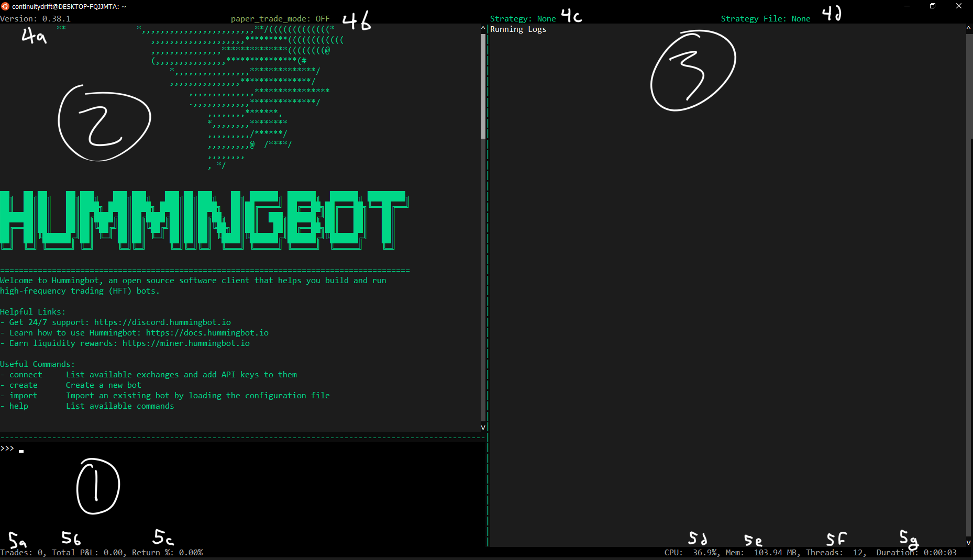Click the 'create' command entry

pyautogui.click(x=24, y=385)
